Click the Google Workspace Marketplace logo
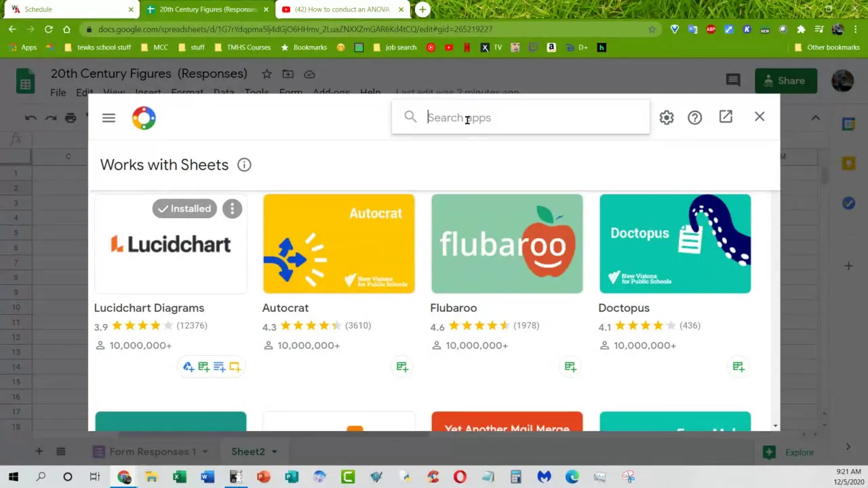Image resolution: width=868 pixels, height=488 pixels. tap(144, 118)
